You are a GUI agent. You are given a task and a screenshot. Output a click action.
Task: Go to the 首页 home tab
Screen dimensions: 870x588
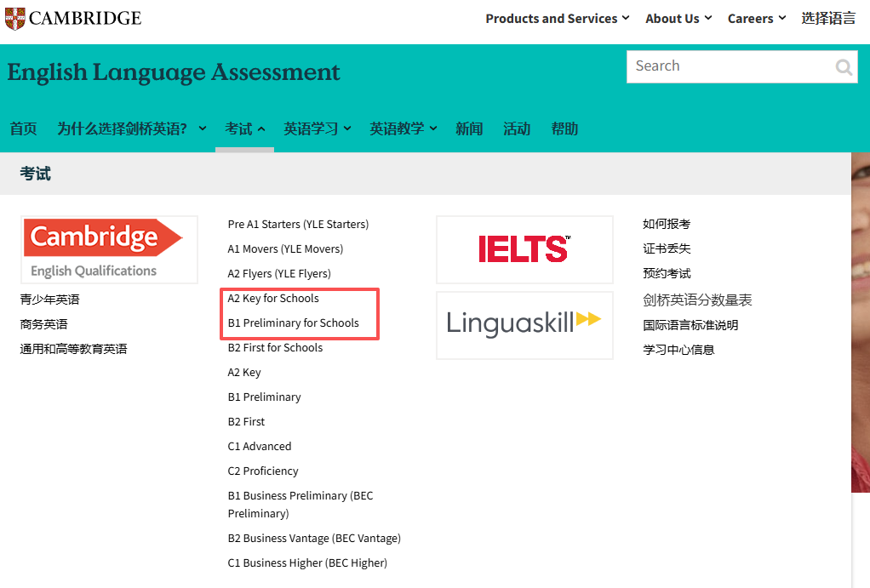click(x=24, y=128)
